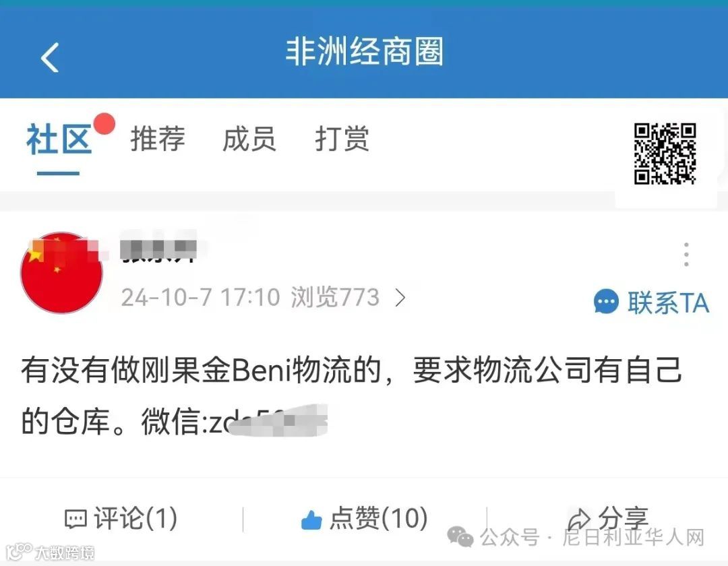Open the QR code image
This screenshot has width=728, height=566.
click(665, 154)
